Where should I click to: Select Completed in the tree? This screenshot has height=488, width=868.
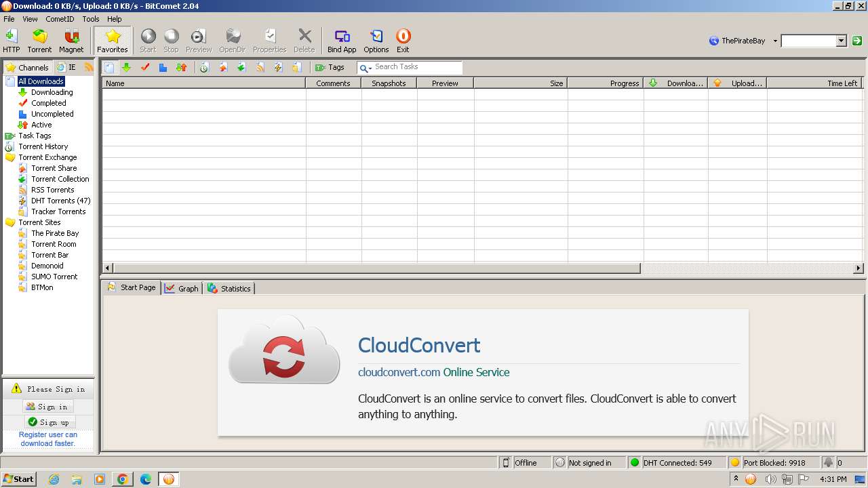tap(48, 103)
